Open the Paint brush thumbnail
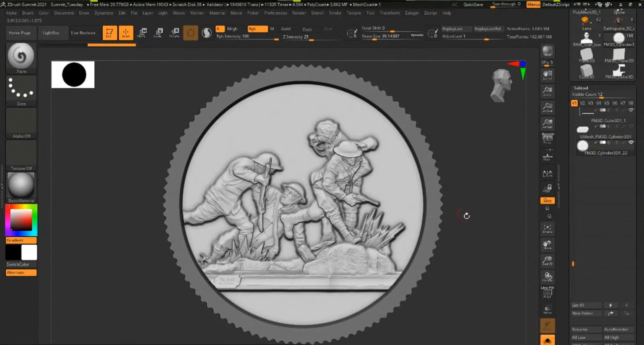Screen dimensions: 644x345 [x=21, y=56]
